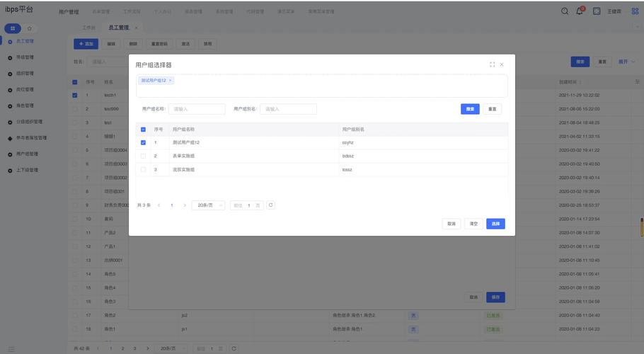The width and height of the screenshot is (644, 354).
Task: Confirm with the blue 选择 button
Action: coord(495,224)
